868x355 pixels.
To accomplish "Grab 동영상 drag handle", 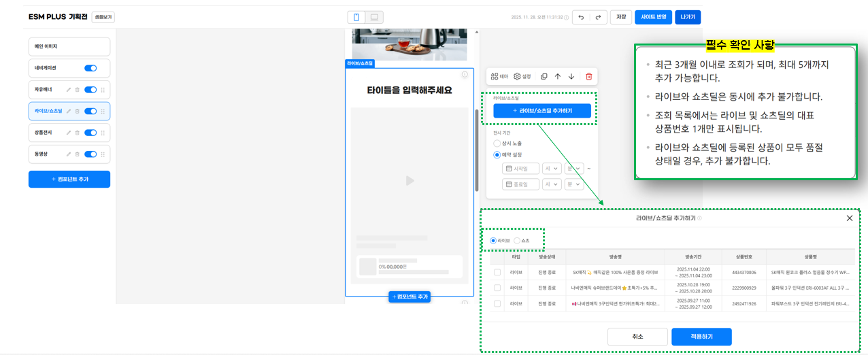I will (x=103, y=154).
